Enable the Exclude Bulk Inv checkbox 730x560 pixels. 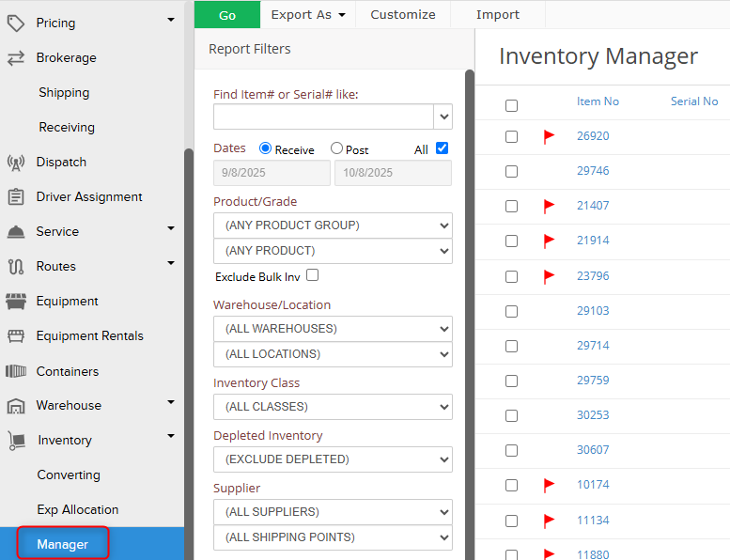click(x=313, y=275)
